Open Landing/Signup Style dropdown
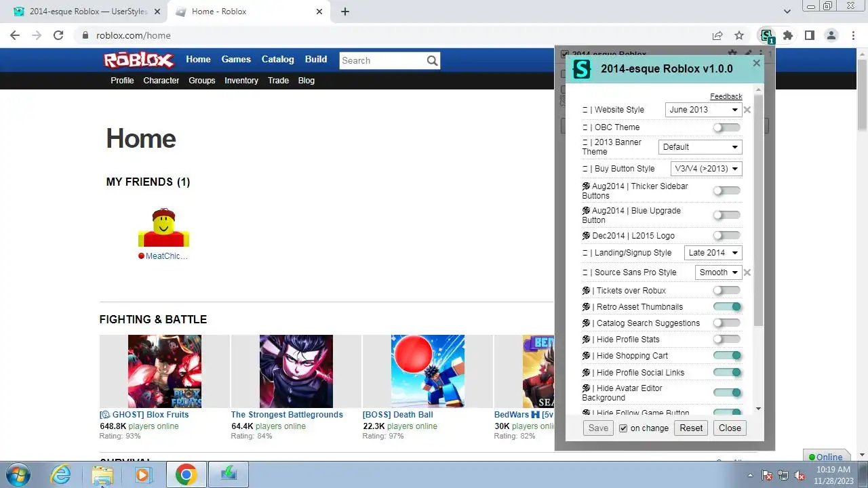 pyautogui.click(x=713, y=253)
